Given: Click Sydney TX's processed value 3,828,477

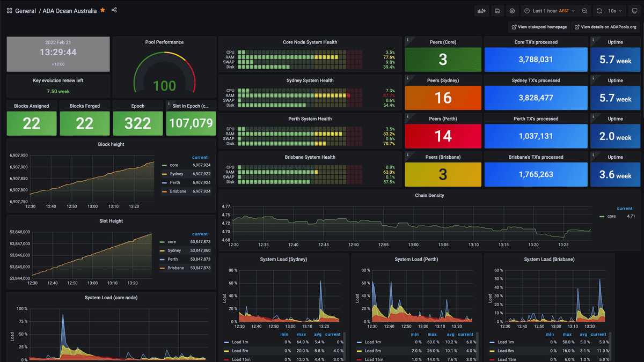Looking at the screenshot, I should (x=536, y=98).
